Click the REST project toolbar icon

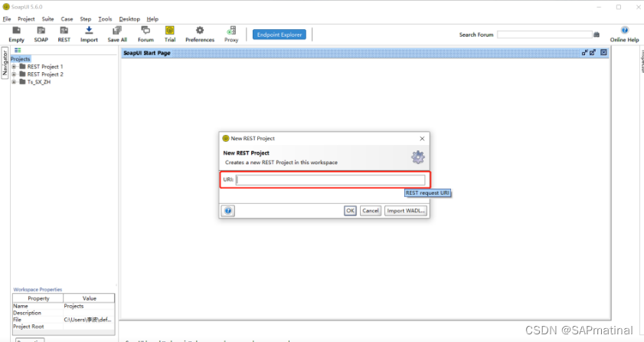point(64,34)
